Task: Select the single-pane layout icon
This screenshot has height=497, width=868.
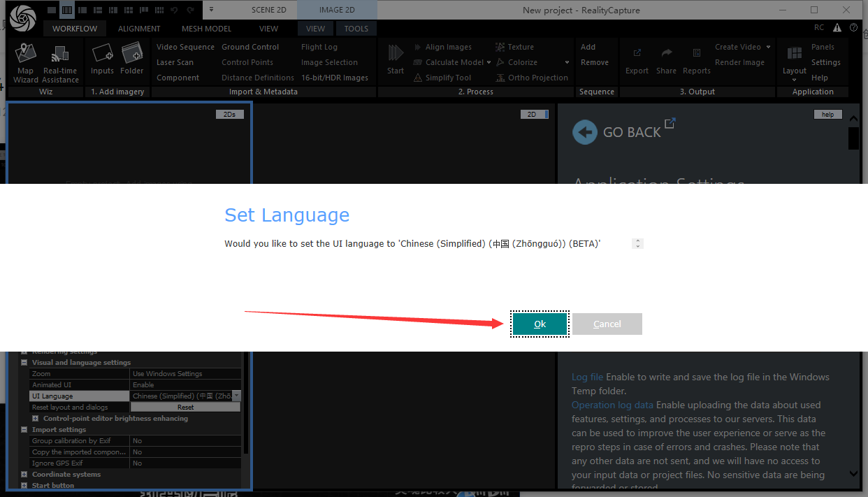Action: pos(52,10)
